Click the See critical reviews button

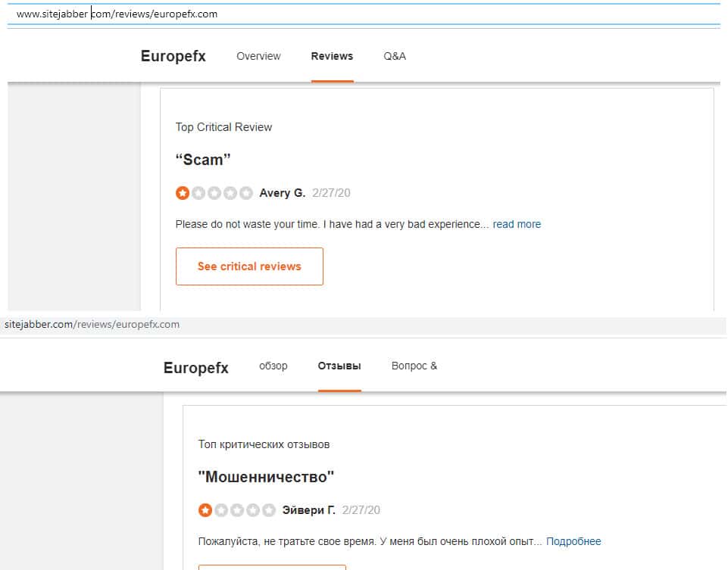[249, 266]
